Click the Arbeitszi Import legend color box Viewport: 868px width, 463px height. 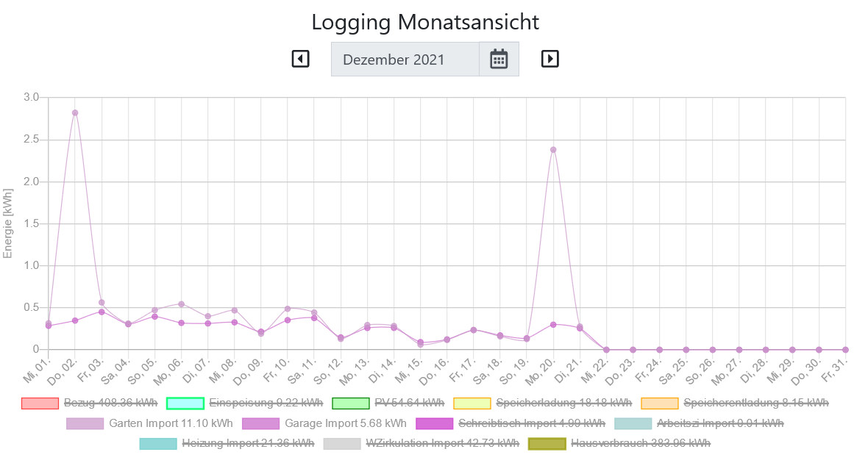click(x=633, y=423)
